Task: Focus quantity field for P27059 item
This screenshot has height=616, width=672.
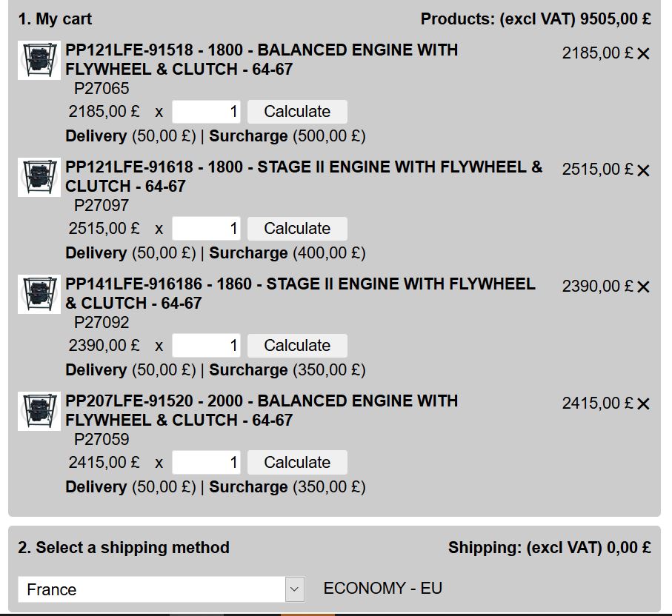Action: point(206,462)
